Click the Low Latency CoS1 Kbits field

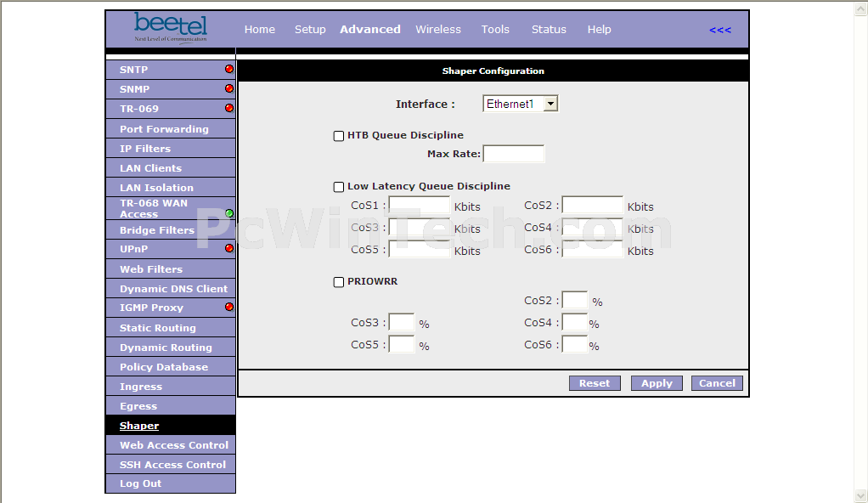[420, 205]
